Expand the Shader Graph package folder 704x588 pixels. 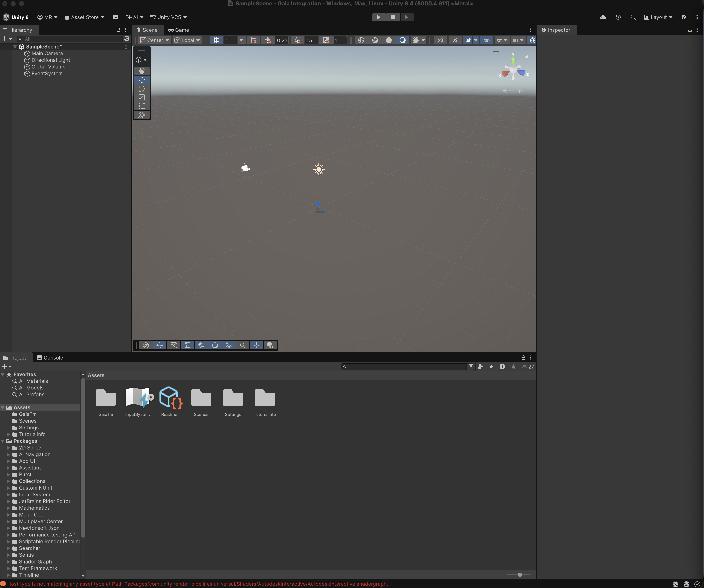pos(8,562)
